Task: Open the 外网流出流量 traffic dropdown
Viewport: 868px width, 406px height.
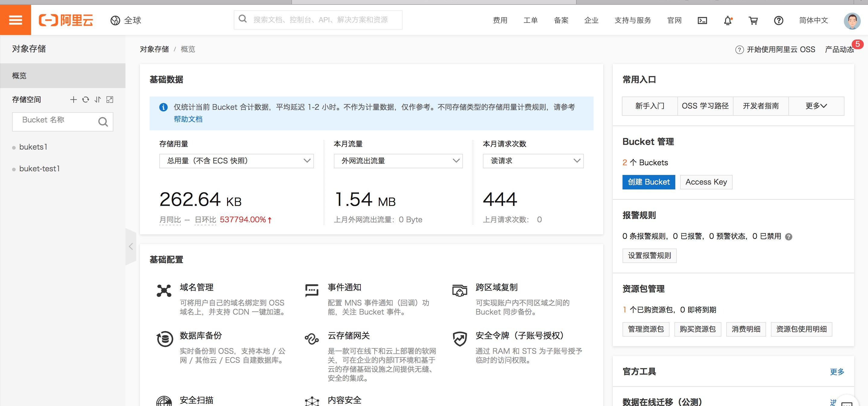Action: [398, 161]
